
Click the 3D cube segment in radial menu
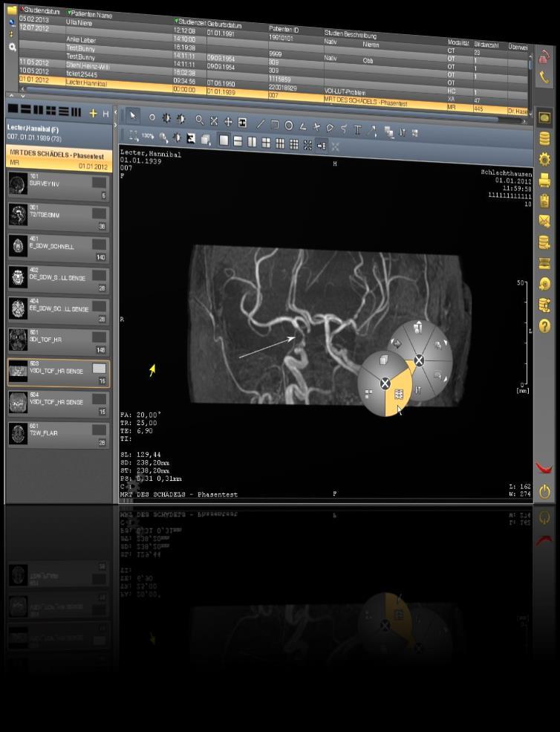[x=383, y=360]
